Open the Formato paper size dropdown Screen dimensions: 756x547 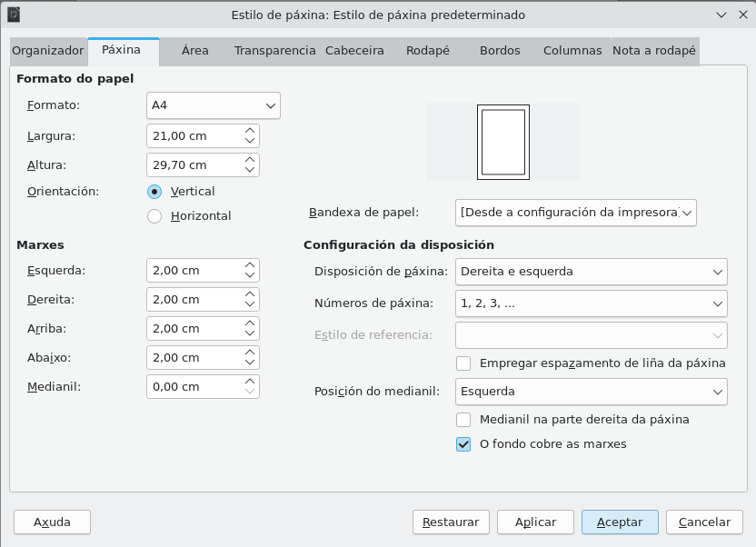point(214,105)
